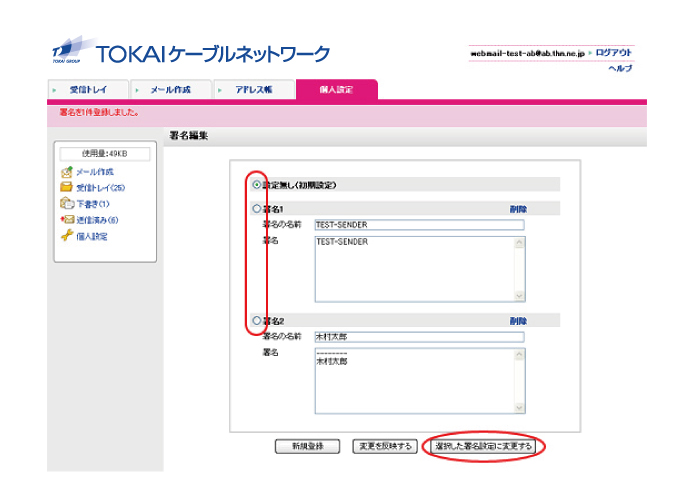Click the TOKAI Group logo icon
The image size is (700, 494).
pyautogui.click(x=72, y=50)
